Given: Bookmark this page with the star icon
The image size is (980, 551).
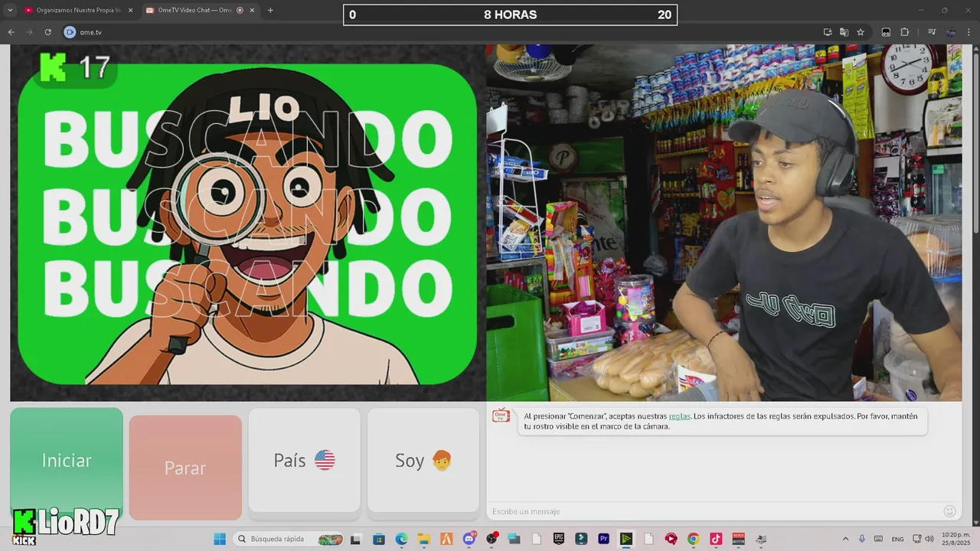Looking at the screenshot, I should 861,32.
